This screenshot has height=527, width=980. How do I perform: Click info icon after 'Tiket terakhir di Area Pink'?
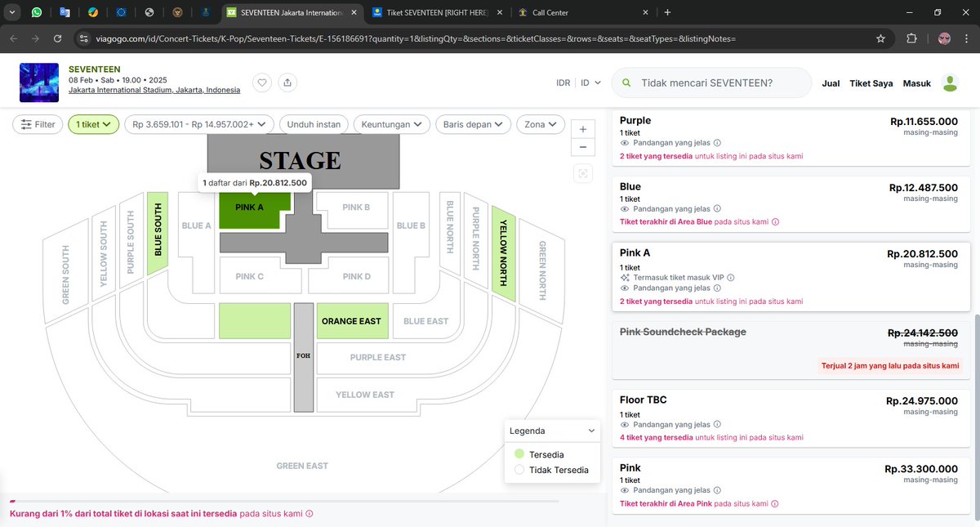tap(774, 503)
